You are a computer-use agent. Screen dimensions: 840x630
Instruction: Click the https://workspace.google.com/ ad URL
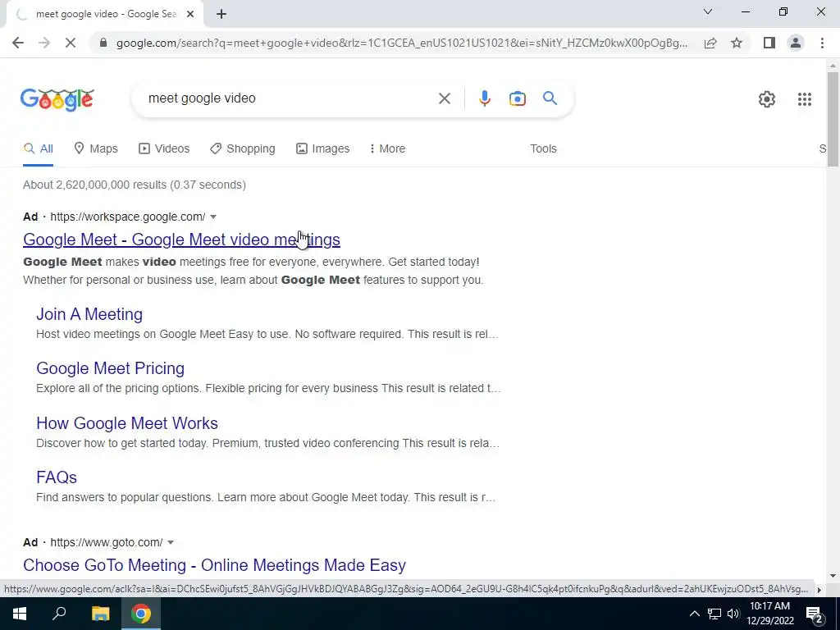(x=128, y=217)
